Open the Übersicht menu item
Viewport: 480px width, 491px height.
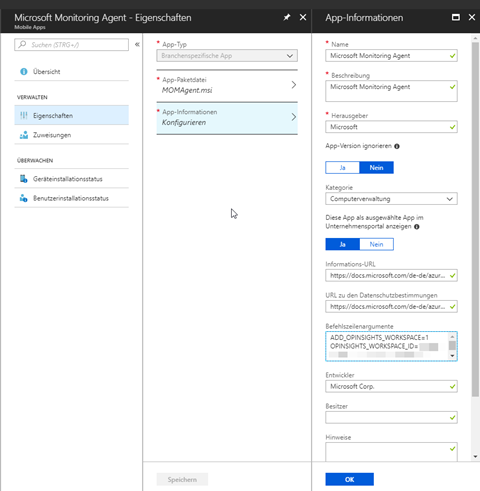coord(71,72)
